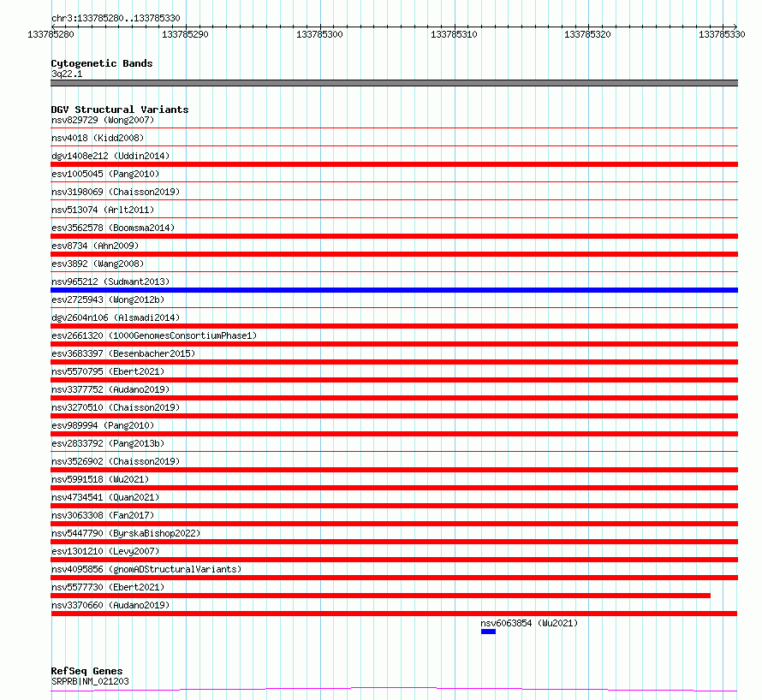Select nsv3526902 (Chaisson2019) variant
This screenshot has width=762, height=700.
point(116,461)
